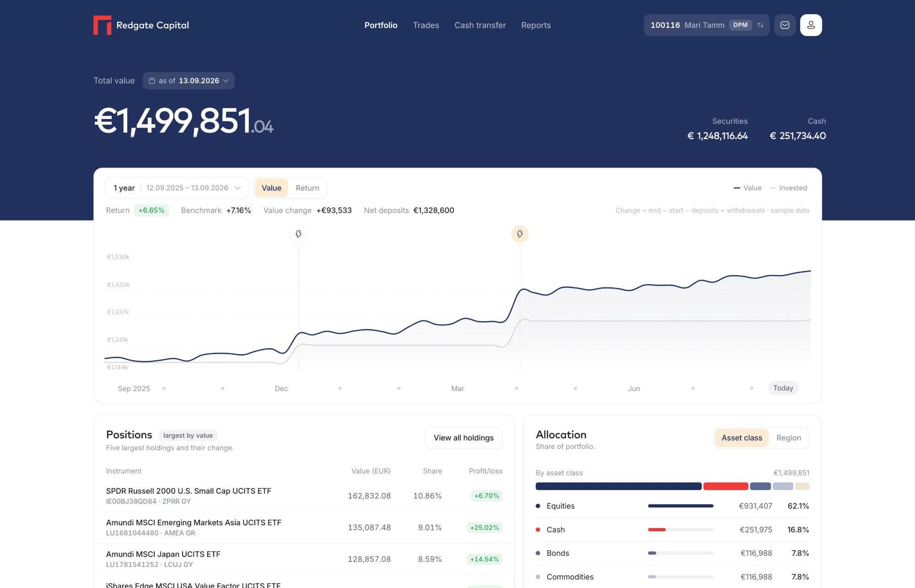Viewport: 915px width, 588px height.
Task: Open the messages envelope icon
Action: pyautogui.click(x=785, y=25)
